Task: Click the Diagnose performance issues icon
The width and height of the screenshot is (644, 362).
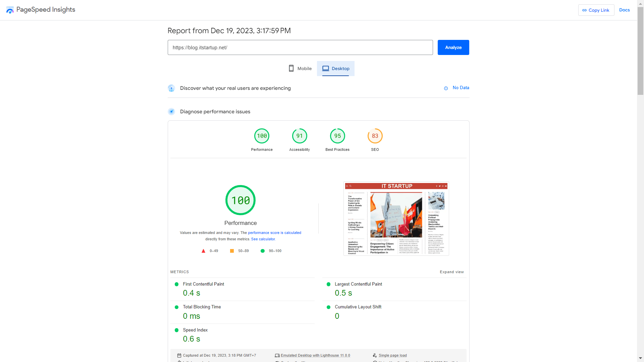Action: point(171,112)
